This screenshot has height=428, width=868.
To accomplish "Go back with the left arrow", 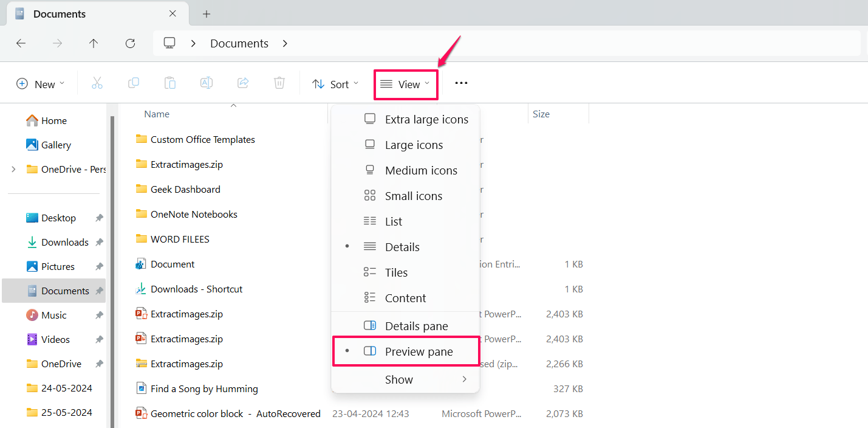I will [x=21, y=43].
